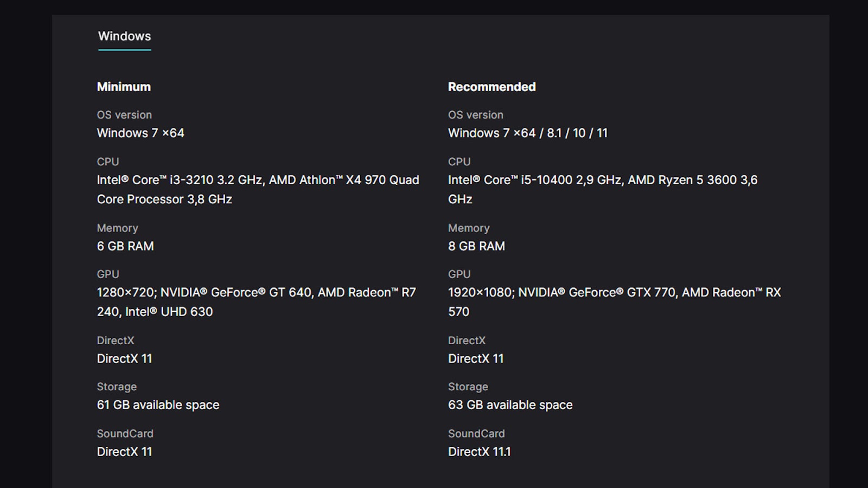The height and width of the screenshot is (488, 868).
Task: Click the '6 GB RAM' value
Action: [125, 246]
